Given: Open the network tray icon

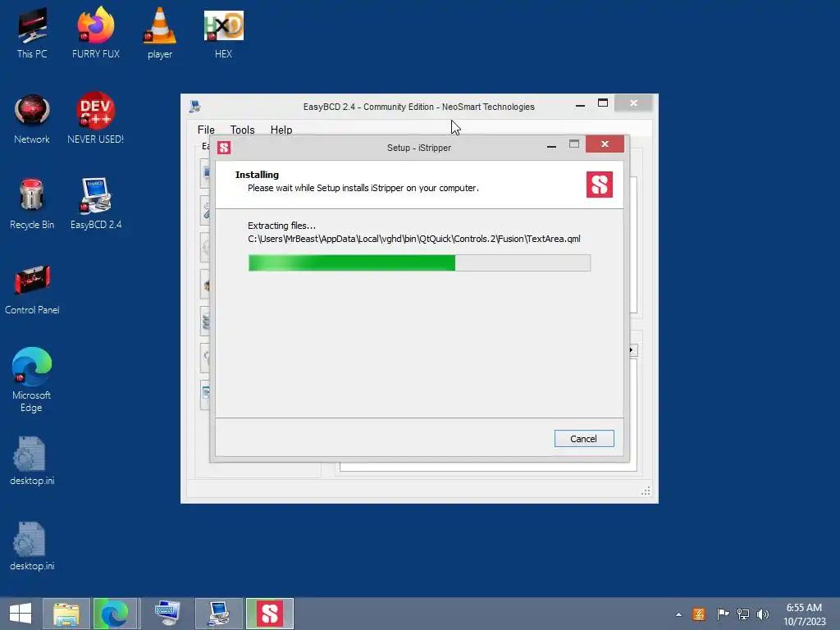Looking at the screenshot, I should (743, 614).
